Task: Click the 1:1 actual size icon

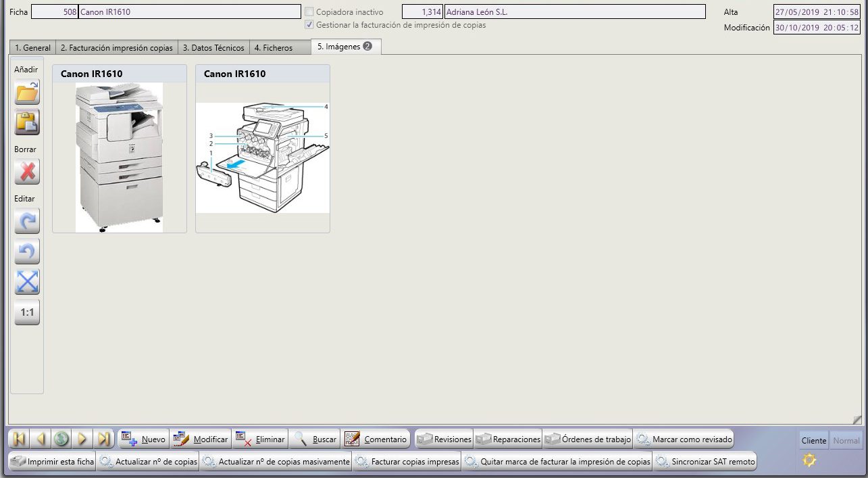Action: coord(27,312)
